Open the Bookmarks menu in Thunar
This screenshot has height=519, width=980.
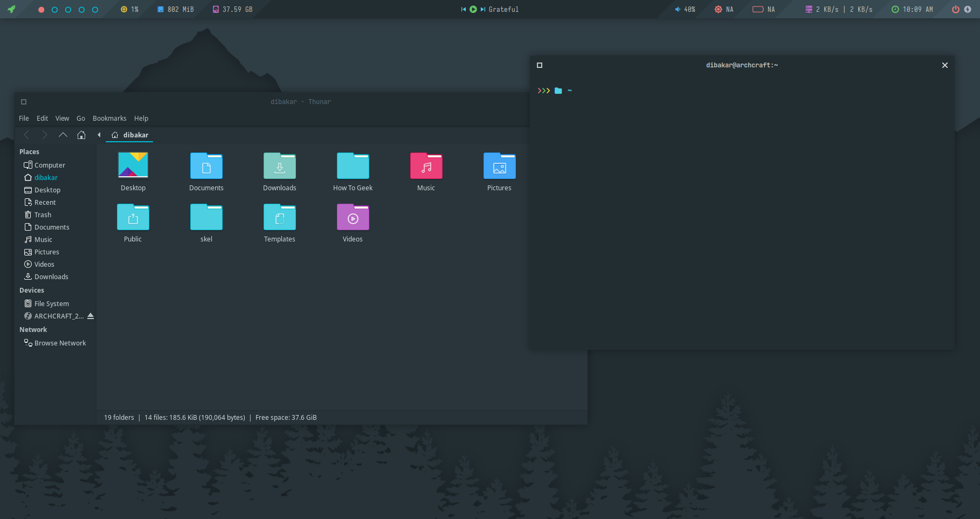pyautogui.click(x=109, y=118)
